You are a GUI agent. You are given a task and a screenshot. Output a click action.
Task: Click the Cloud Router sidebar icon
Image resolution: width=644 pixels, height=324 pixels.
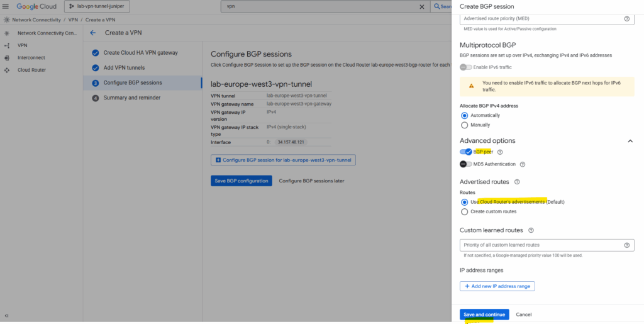(x=6, y=70)
